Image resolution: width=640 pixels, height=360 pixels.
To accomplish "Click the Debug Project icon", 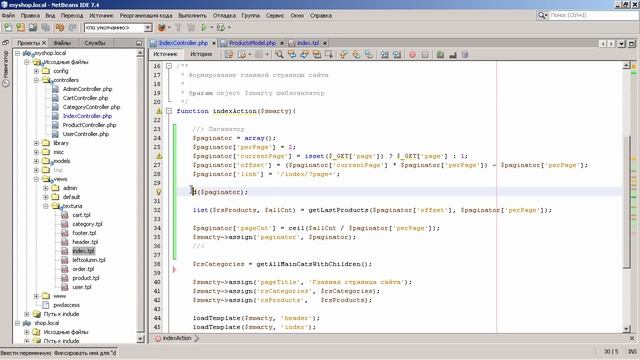I will [x=221, y=28].
